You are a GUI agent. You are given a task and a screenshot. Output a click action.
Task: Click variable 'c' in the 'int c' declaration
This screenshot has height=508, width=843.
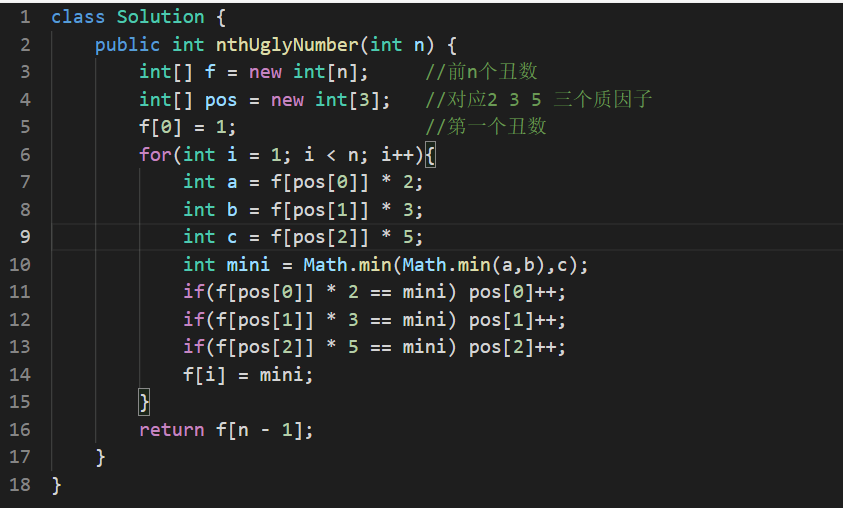232,238
